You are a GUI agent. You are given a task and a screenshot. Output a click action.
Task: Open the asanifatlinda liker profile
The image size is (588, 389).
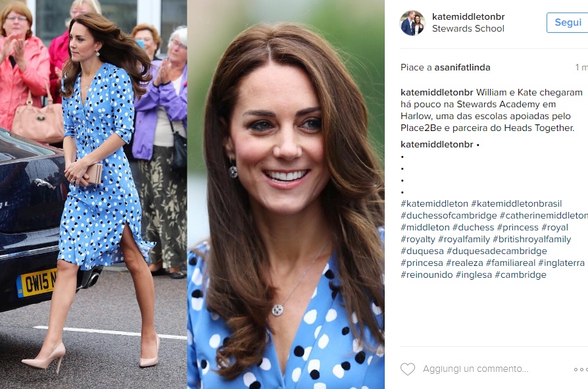pos(462,68)
